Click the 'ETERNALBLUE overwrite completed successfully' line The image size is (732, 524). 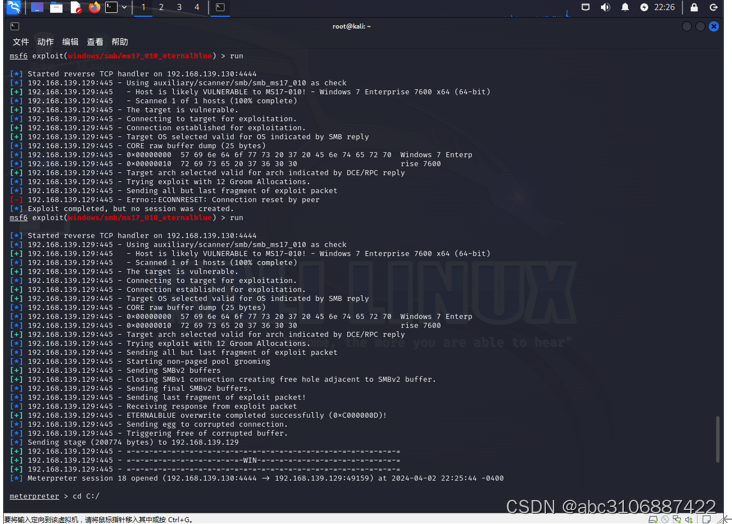click(198, 415)
